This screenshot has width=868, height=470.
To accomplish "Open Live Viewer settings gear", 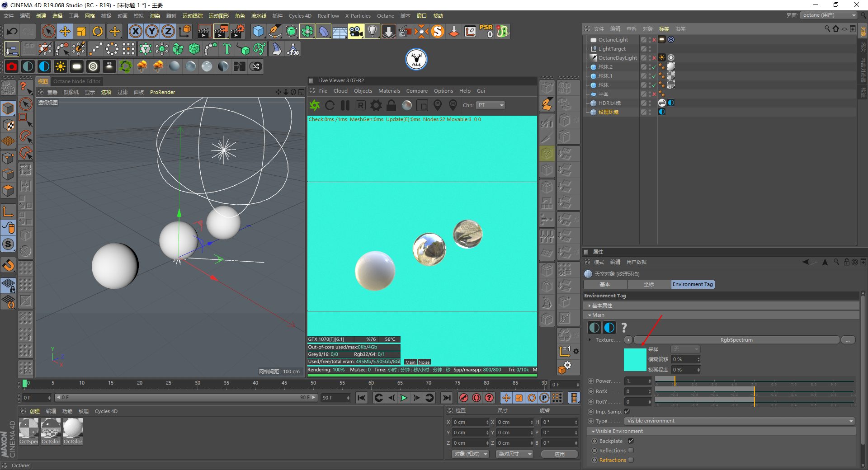I will (376, 105).
